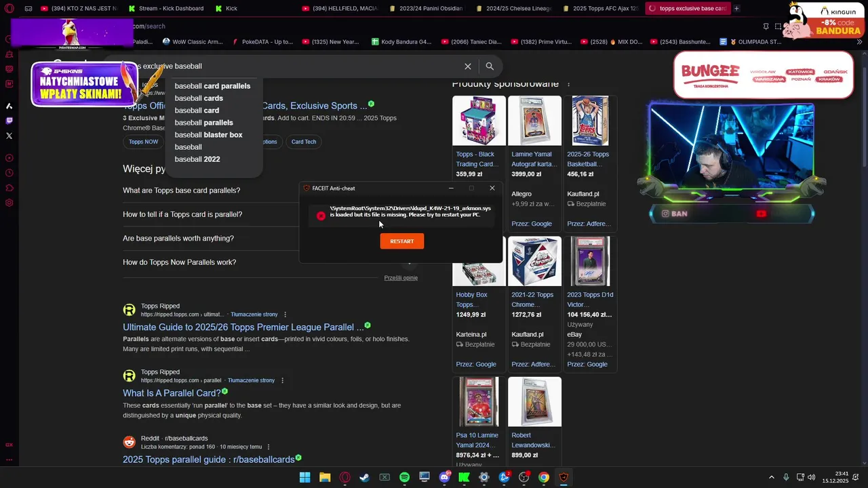Open What Is A Parallel Card result
The height and width of the screenshot is (488, 868).
coord(172,393)
